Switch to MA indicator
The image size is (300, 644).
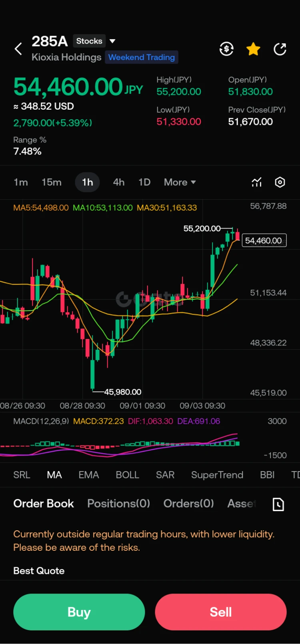[54, 475]
